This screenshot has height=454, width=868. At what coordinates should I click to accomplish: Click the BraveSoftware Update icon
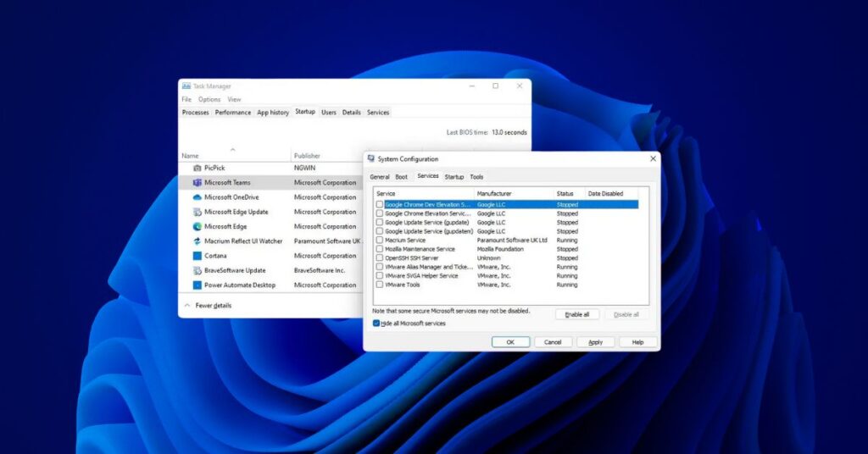(197, 270)
